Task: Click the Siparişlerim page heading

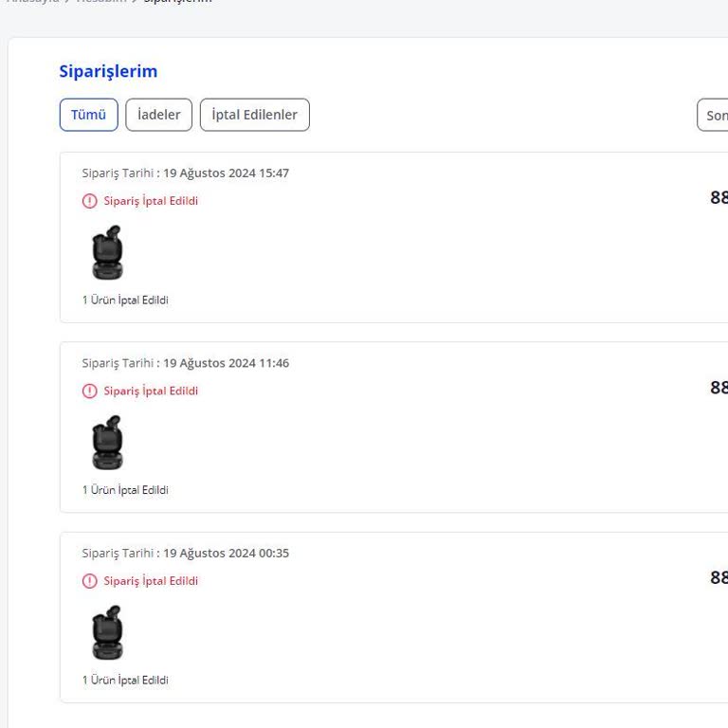Action: (108, 71)
